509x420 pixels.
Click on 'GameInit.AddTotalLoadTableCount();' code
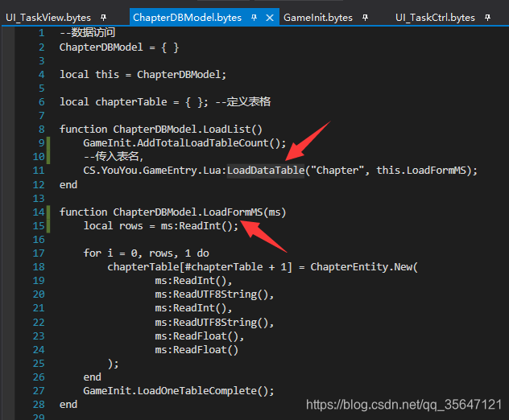(184, 143)
